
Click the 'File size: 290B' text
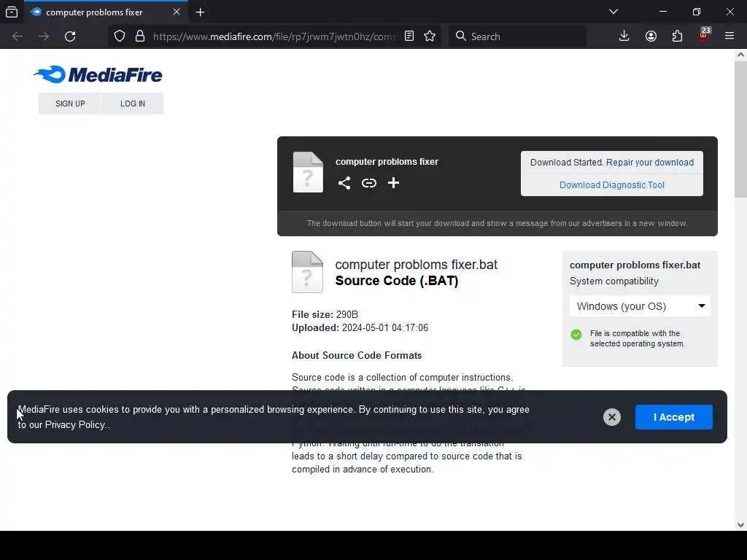325,315
